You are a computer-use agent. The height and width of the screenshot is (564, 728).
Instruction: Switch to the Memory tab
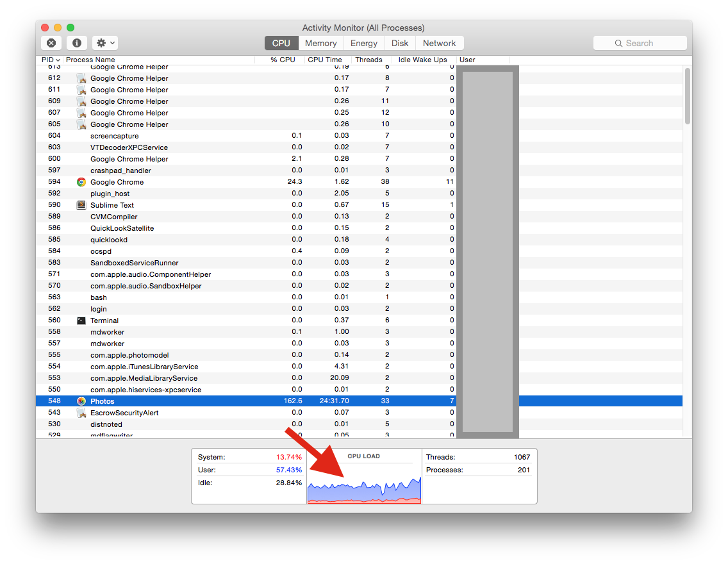tap(321, 43)
